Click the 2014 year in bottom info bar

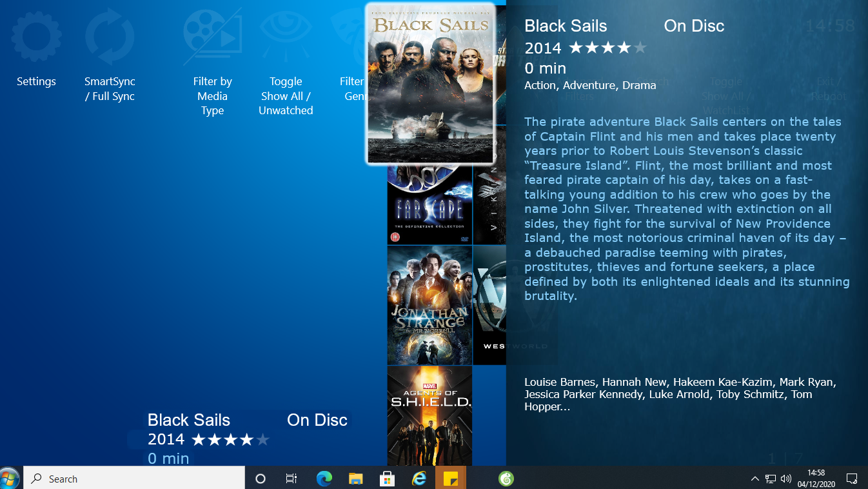point(166,440)
